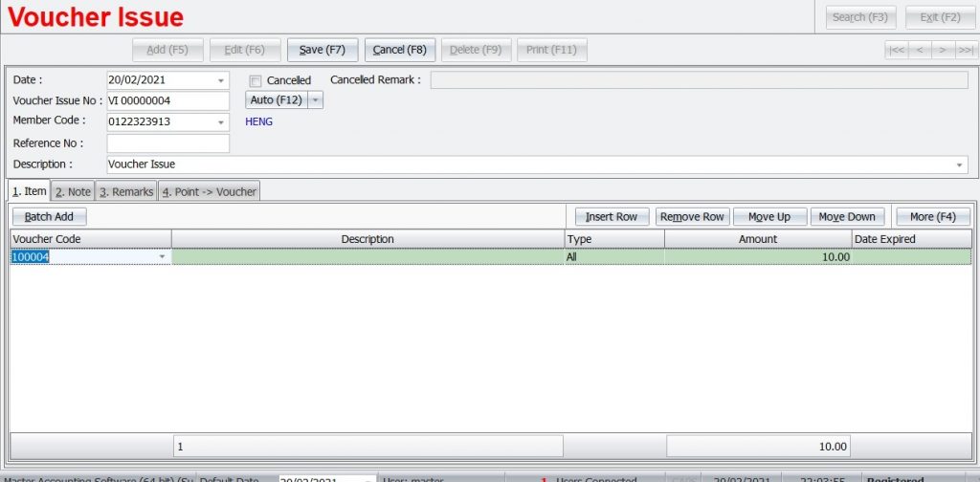Click the Print (F11) button
The image size is (980, 482).
click(552, 50)
